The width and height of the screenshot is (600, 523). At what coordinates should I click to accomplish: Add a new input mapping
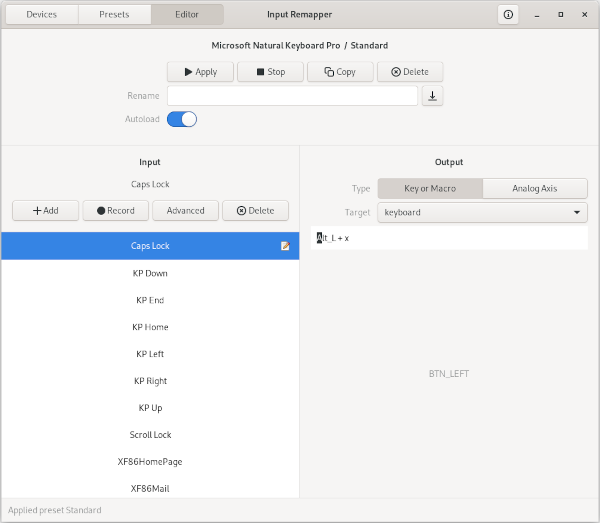click(46, 210)
